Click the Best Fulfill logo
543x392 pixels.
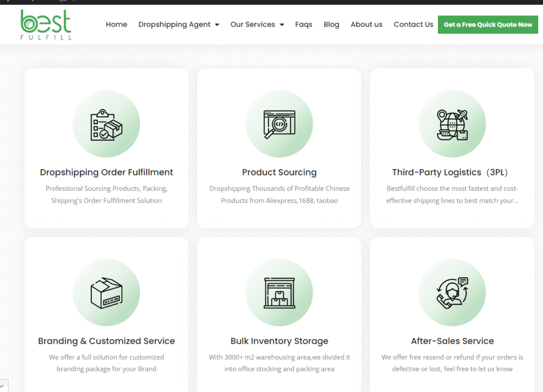pyautogui.click(x=46, y=24)
